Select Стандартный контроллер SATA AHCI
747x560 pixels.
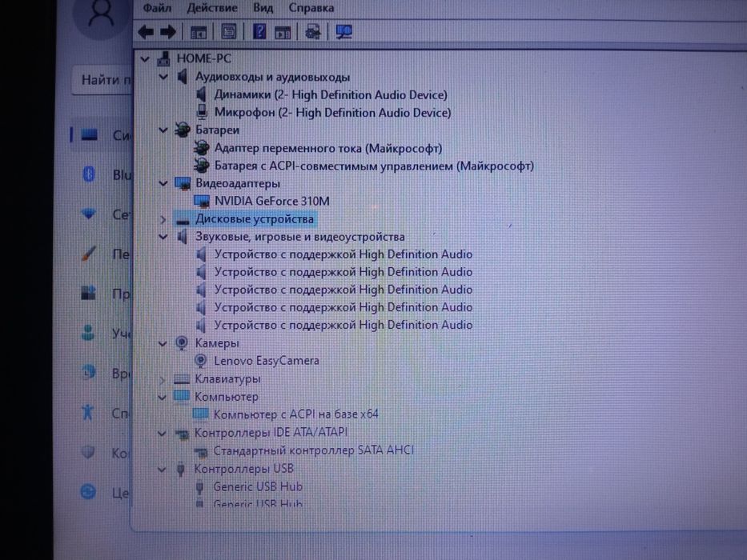coord(314,450)
